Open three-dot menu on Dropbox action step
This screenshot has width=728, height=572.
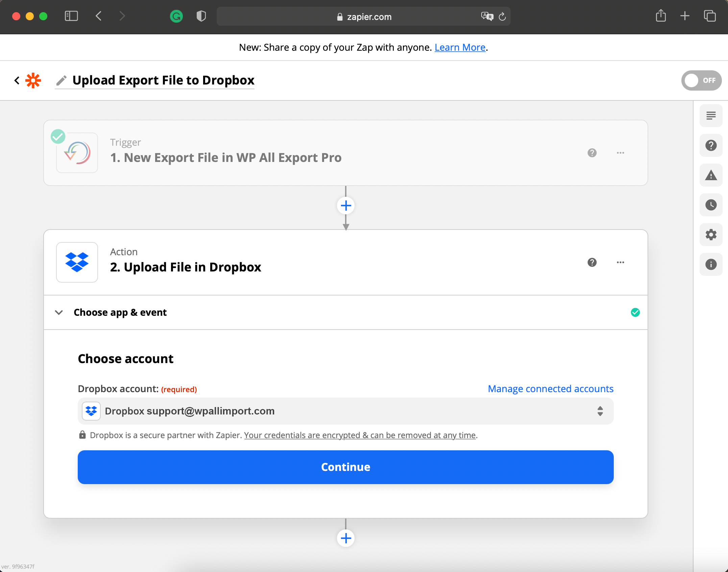(x=620, y=262)
